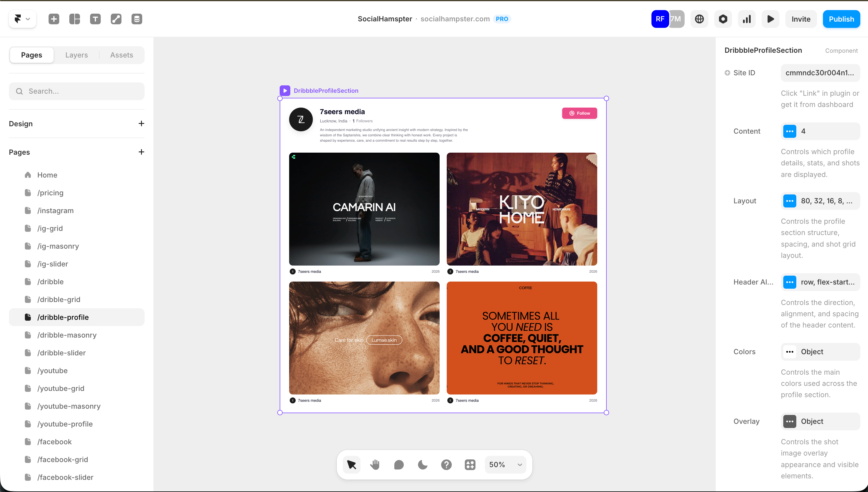Open the globe localization settings
The height and width of the screenshot is (492, 868).
pos(699,19)
